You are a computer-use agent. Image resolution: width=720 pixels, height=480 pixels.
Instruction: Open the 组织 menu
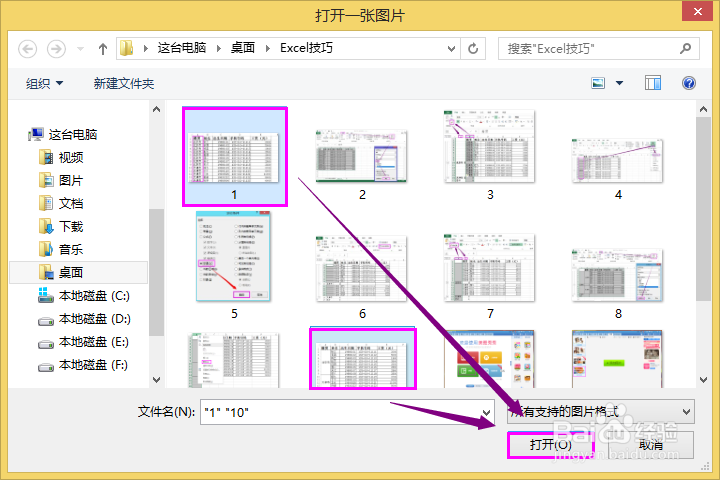44,84
